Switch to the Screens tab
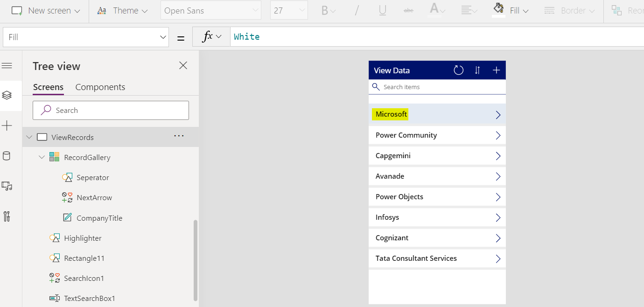 (x=48, y=87)
